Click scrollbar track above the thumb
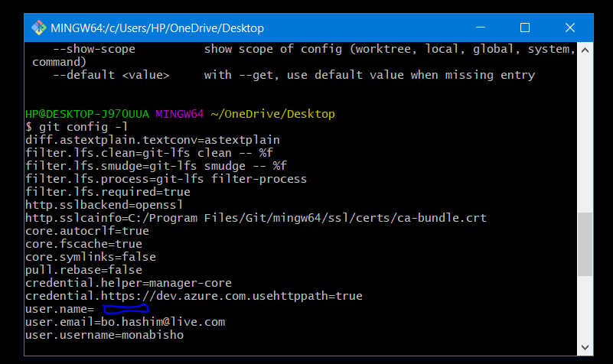 point(585,135)
